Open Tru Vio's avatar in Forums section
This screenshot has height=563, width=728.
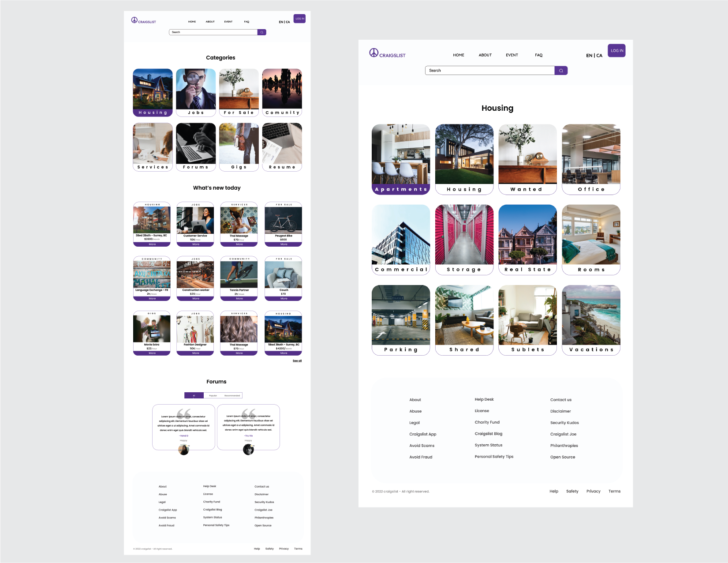tap(248, 449)
